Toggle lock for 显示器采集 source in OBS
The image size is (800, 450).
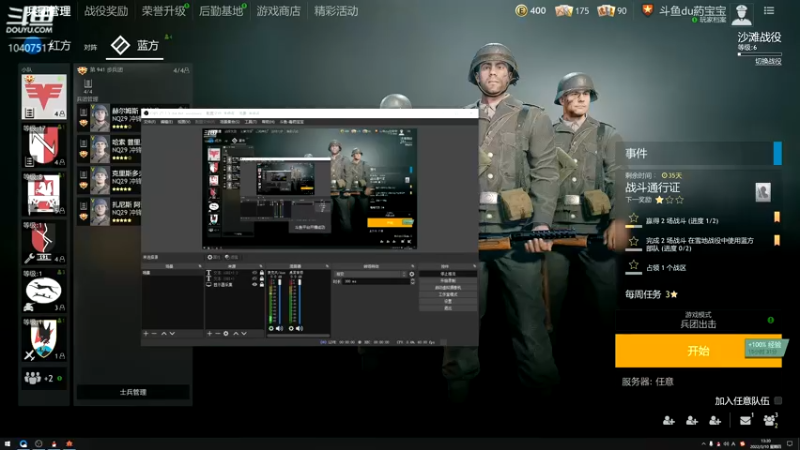click(262, 285)
